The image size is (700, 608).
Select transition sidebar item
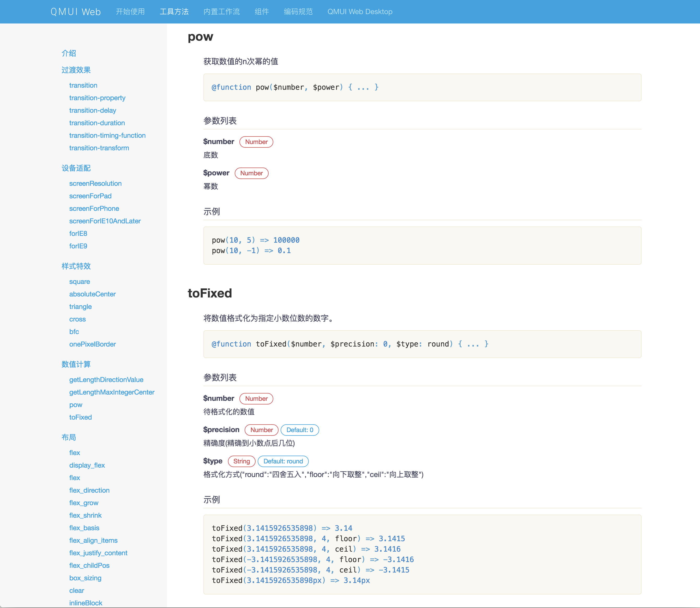click(x=83, y=85)
